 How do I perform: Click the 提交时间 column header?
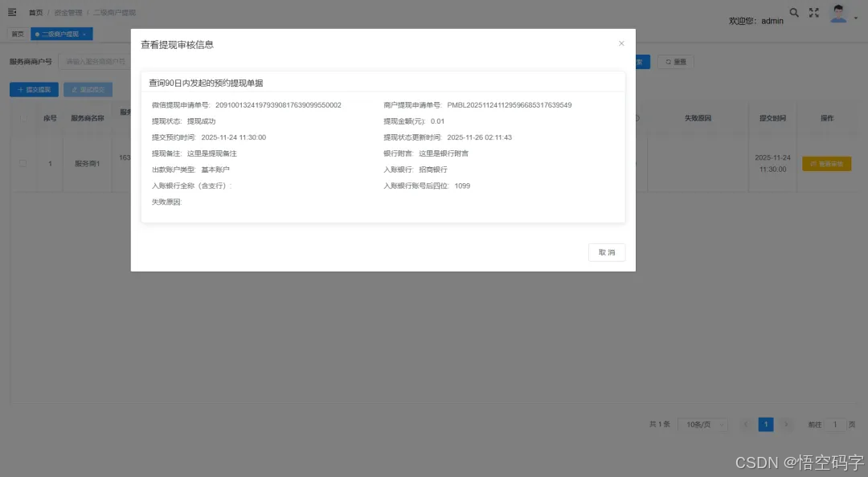click(x=772, y=118)
